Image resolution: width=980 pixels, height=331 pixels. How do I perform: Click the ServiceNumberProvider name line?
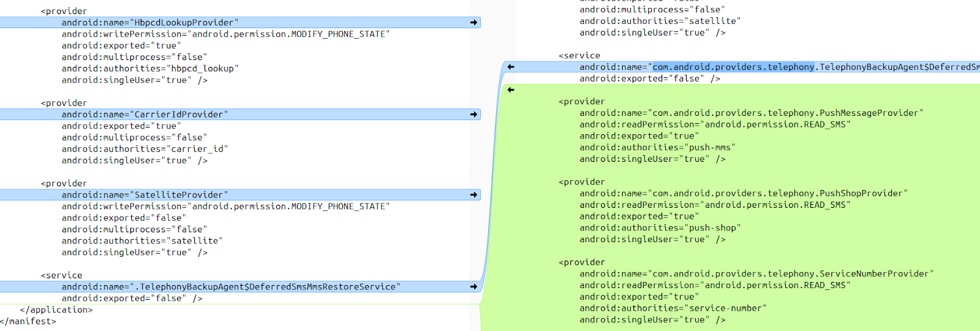pos(756,273)
